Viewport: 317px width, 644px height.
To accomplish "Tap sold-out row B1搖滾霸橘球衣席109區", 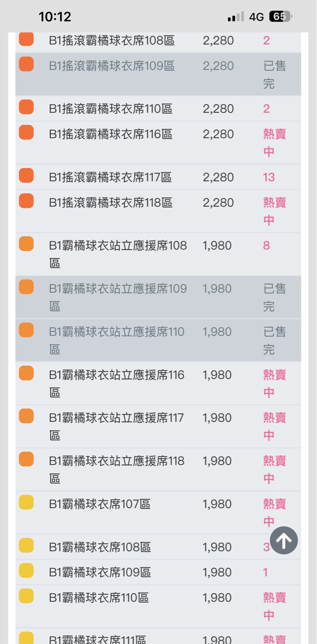I will [112, 66].
